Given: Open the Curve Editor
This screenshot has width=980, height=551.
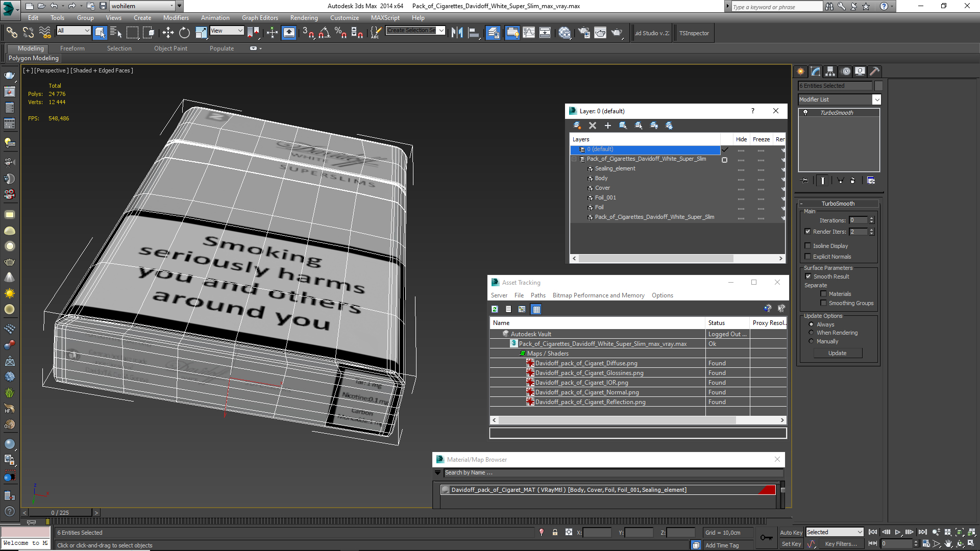Looking at the screenshot, I should pyautogui.click(x=529, y=33).
